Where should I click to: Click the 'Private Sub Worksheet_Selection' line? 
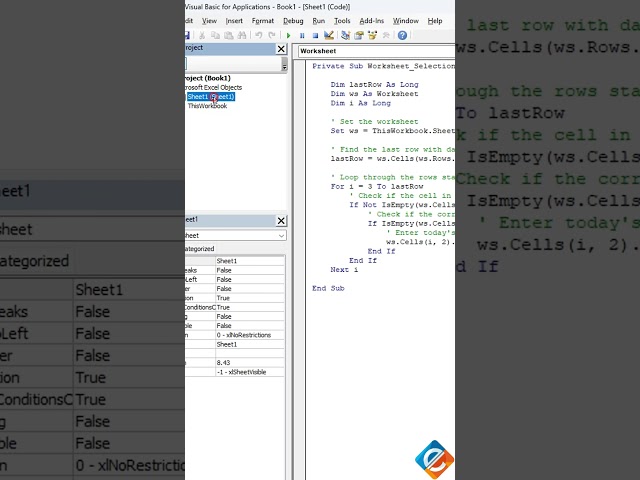click(383, 66)
